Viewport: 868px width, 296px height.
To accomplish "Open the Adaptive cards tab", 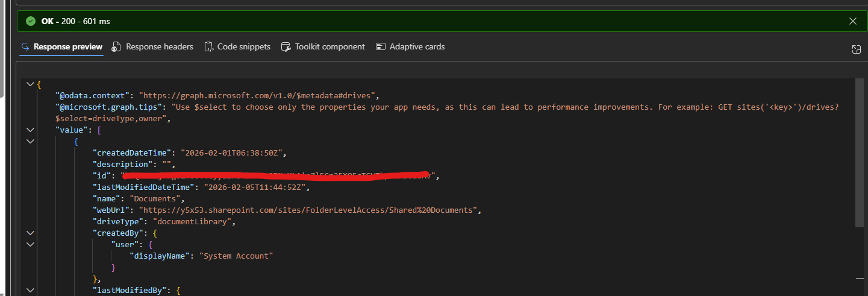I will click(410, 47).
